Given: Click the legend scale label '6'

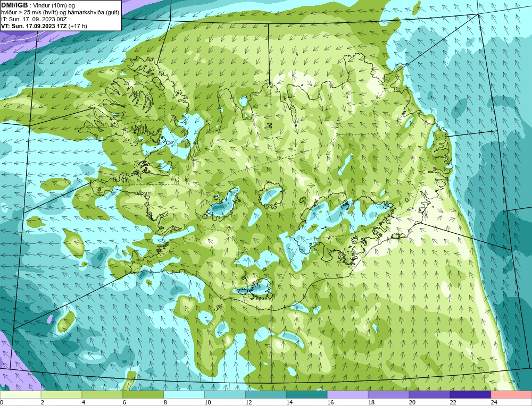Looking at the screenshot, I should pyautogui.click(x=124, y=402).
